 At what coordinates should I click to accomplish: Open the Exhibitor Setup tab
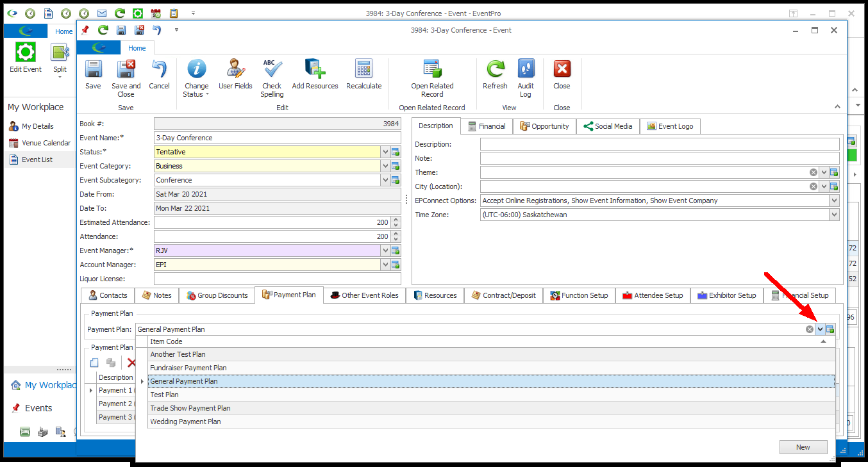pyautogui.click(x=726, y=295)
